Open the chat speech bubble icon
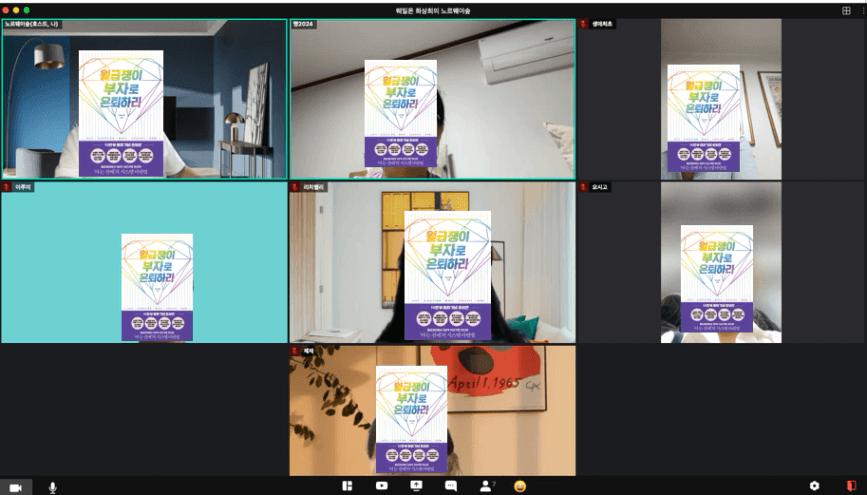Screen dimensions: 867x495 coord(451,486)
